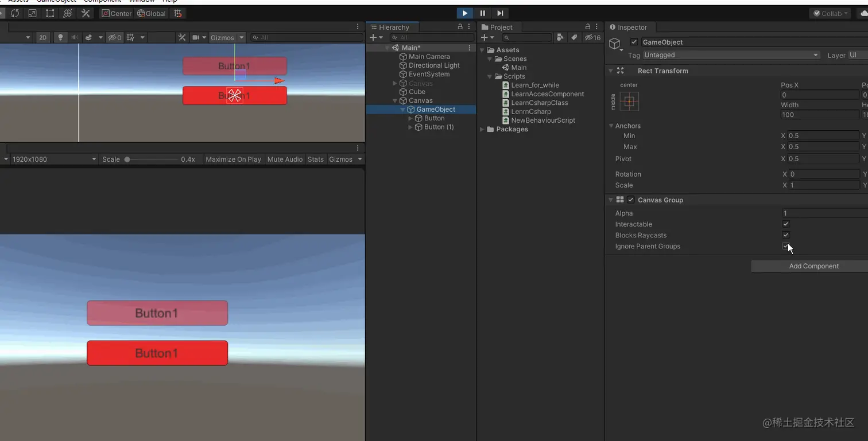Toggle pivot mode Center button
Viewport: 868px width, 441px height.
pos(117,13)
